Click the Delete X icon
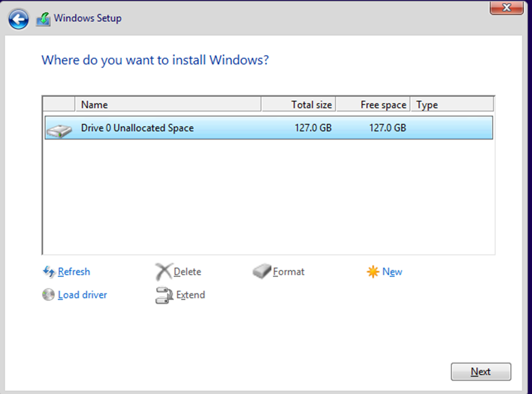Screen dimensions: 532x394 (x=163, y=271)
